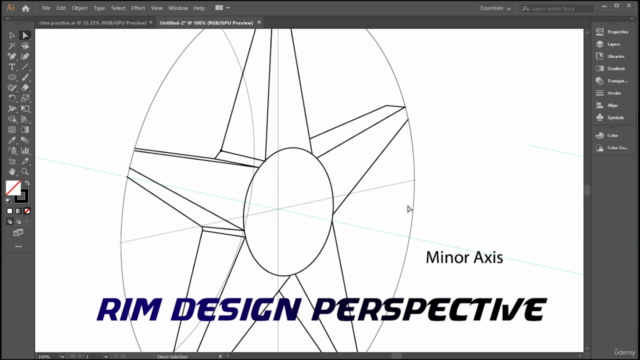Image resolution: width=640 pixels, height=360 pixels.
Task: Select the Line Segment tool
Action: click(25, 67)
